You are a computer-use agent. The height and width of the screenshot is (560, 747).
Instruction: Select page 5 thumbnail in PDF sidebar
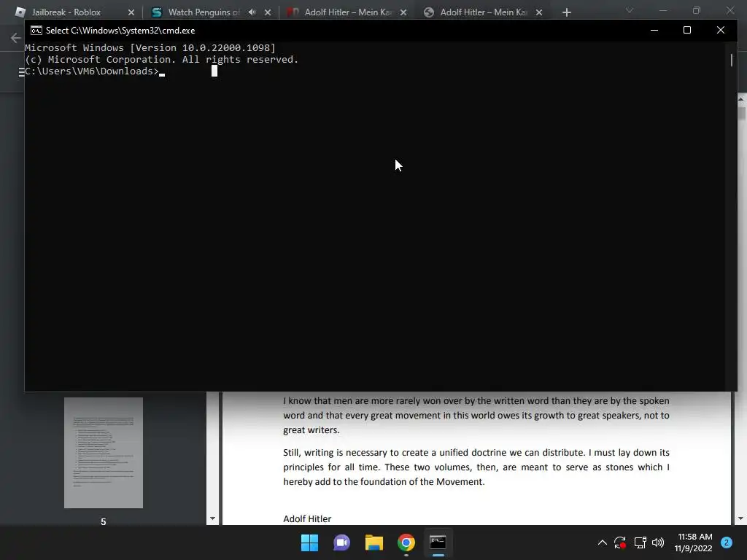(104, 452)
